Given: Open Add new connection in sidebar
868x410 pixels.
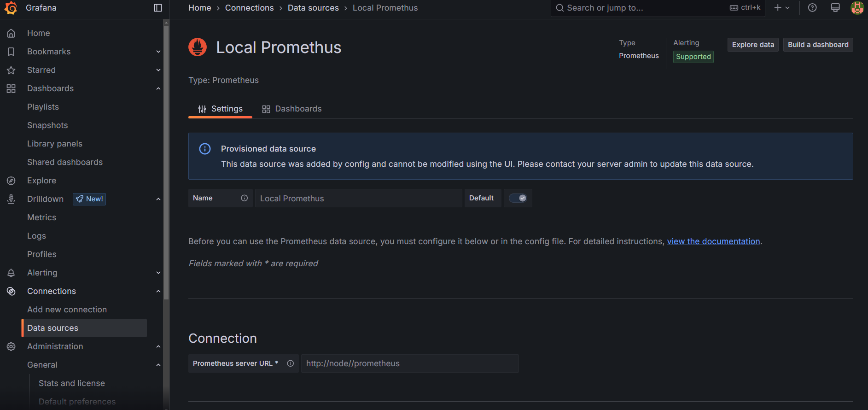Looking at the screenshot, I should click(x=67, y=310).
